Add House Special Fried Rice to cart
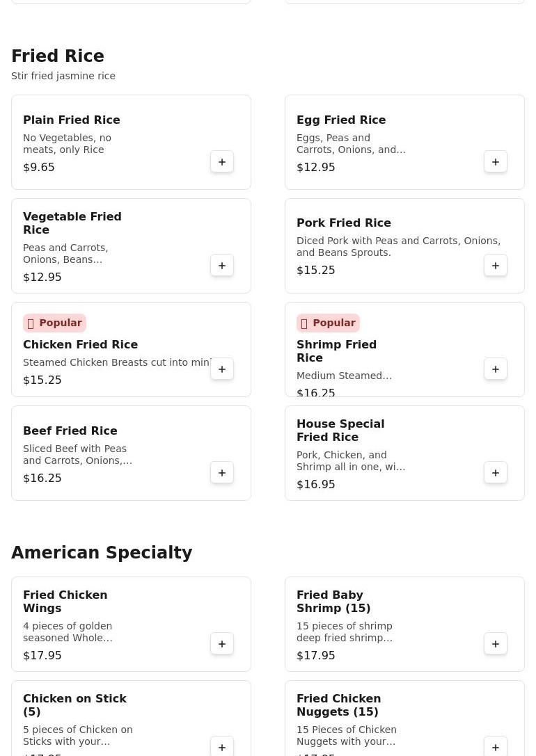536x756 pixels. pyautogui.click(x=496, y=473)
